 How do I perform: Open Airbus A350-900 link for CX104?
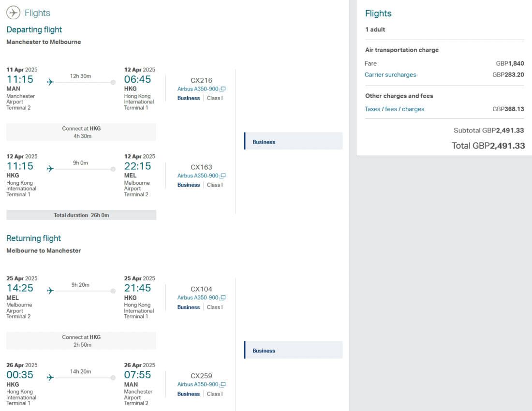coord(198,298)
